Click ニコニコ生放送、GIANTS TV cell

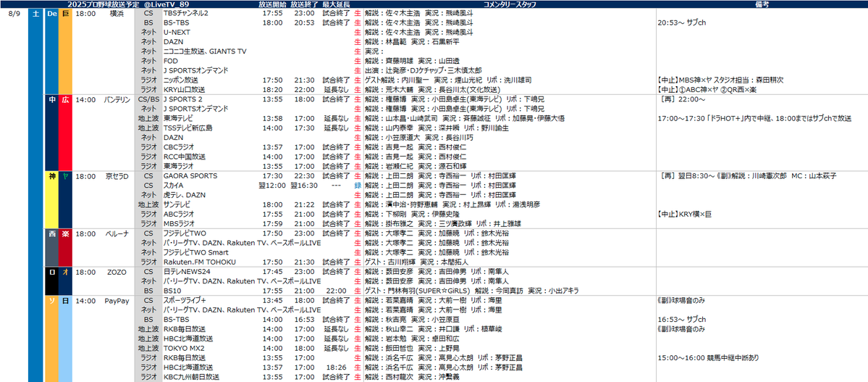[204, 51]
